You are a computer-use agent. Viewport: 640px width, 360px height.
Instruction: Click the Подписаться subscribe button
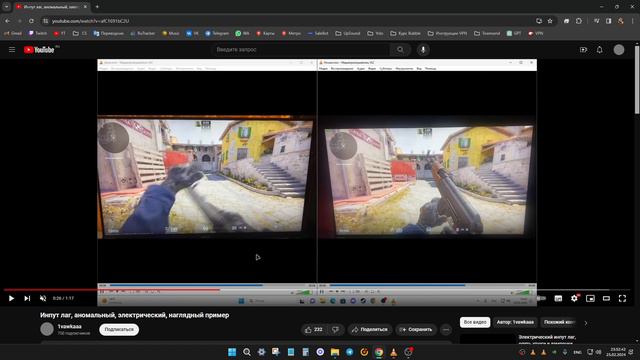119,329
